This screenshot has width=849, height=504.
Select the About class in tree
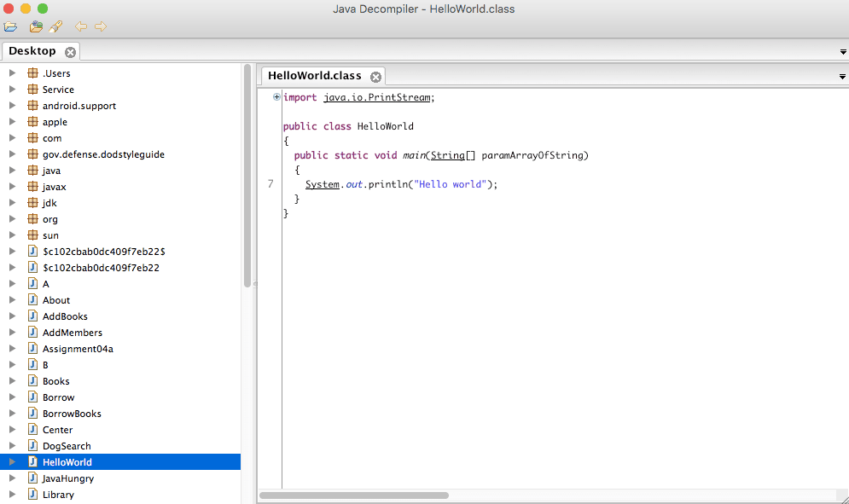click(56, 300)
